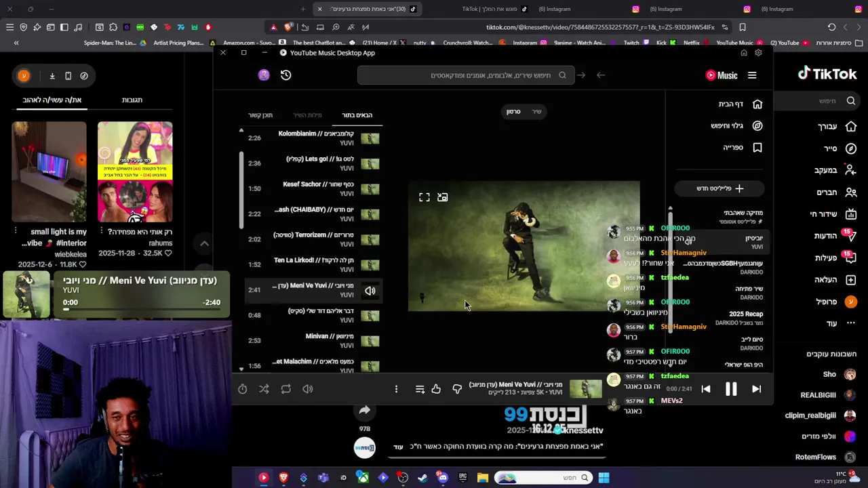868x488 pixels.
Task: Switch to the הבאים בתור tab
Action: click(x=357, y=115)
